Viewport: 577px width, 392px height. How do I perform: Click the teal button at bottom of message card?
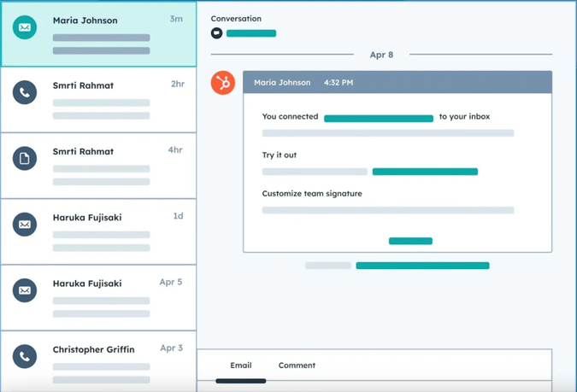pos(410,241)
